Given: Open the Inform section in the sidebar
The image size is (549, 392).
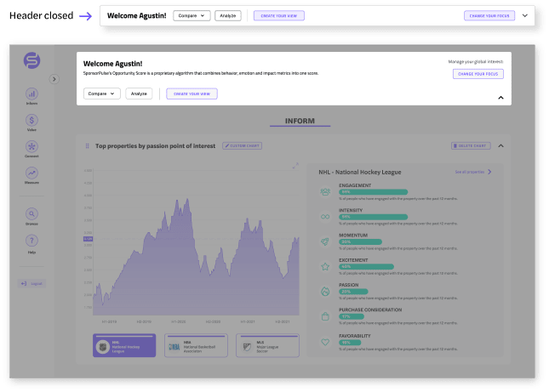Looking at the screenshot, I should click(x=31, y=94).
